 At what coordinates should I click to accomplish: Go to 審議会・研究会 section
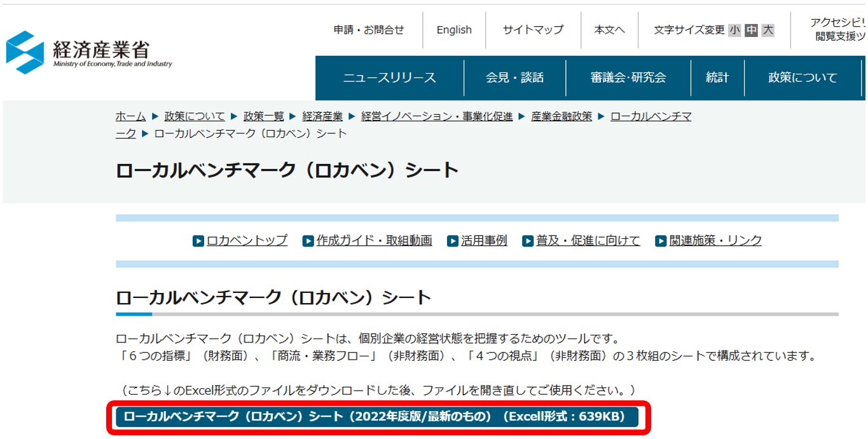(628, 78)
